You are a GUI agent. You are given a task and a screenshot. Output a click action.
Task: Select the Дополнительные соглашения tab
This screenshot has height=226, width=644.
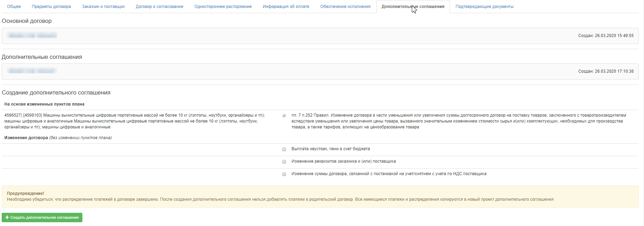413,7
